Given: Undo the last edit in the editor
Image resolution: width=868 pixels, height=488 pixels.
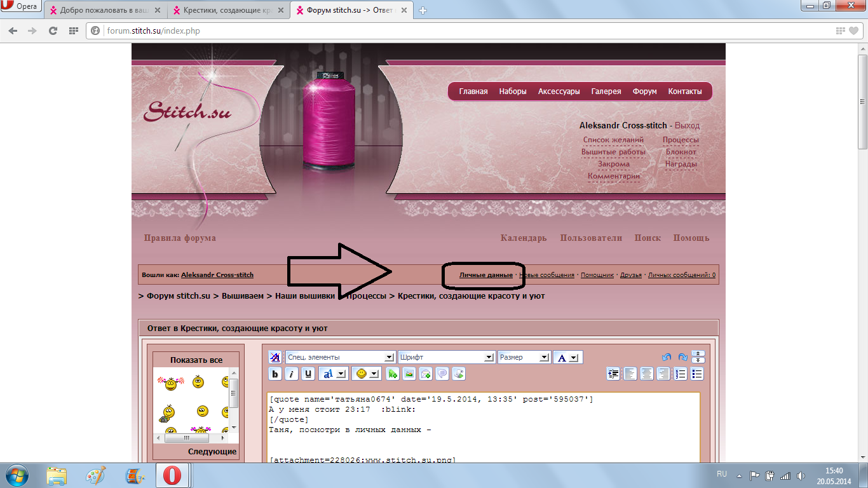Looking at the screenshot, I should click(x=667, y=357).
